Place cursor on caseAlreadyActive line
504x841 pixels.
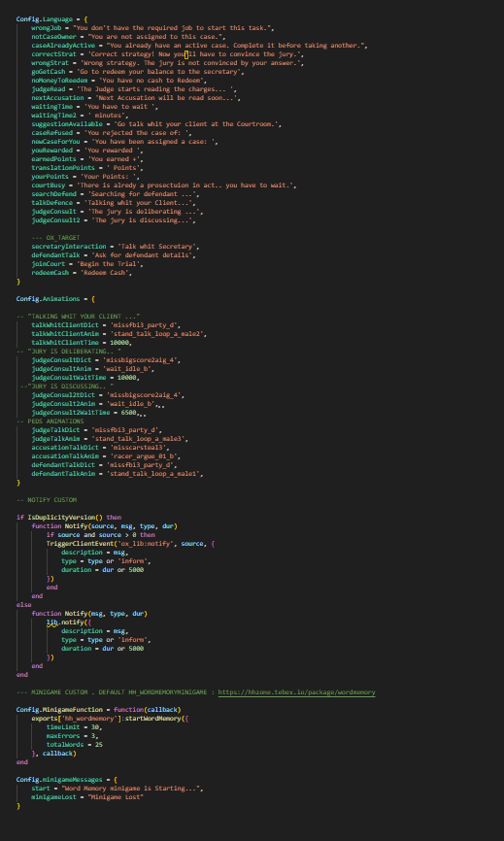click(199, 46)
